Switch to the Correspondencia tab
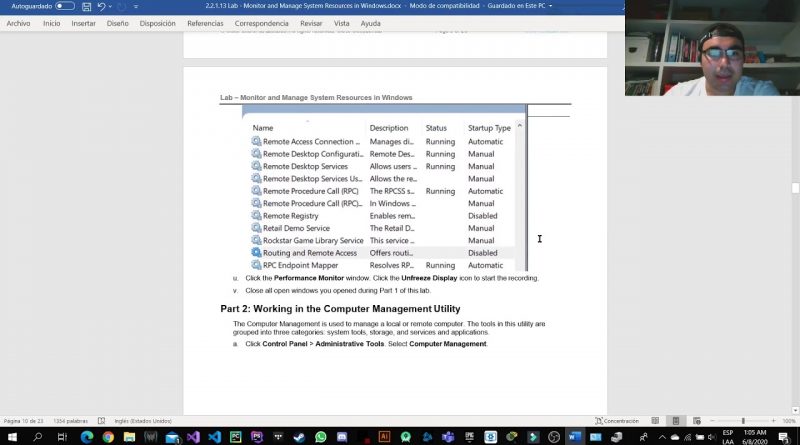Screen dimensions: 800x445 (x=262, y=23)
